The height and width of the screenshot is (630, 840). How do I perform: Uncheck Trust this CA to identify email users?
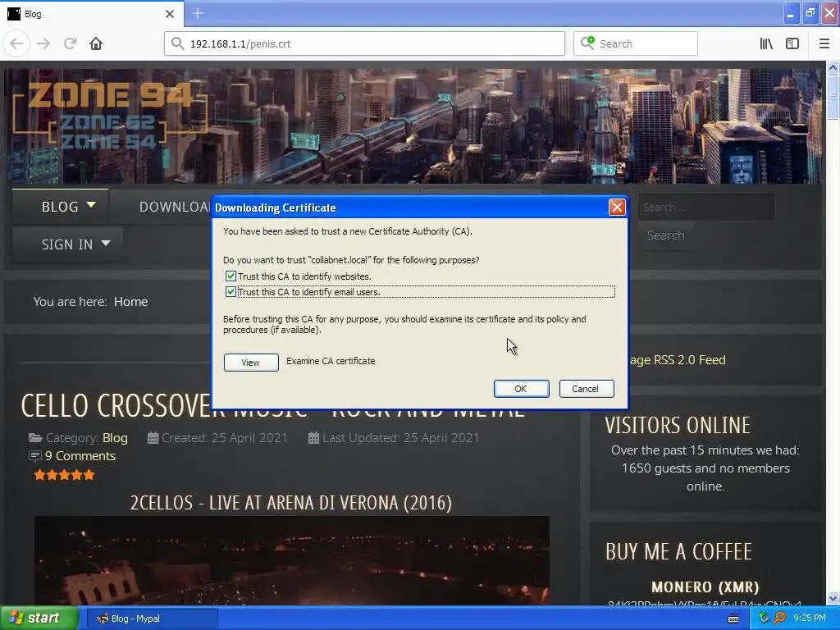(231, 292)
